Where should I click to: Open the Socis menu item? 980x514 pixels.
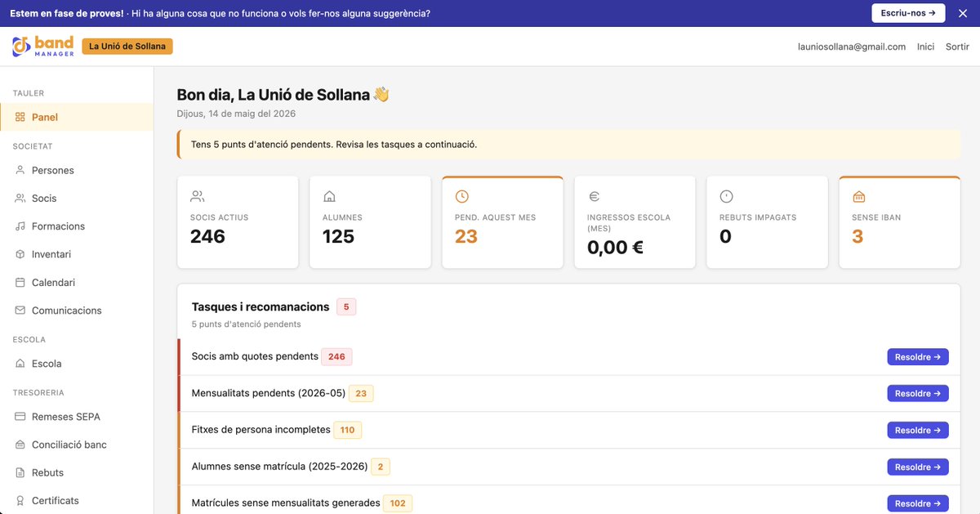pos(77,198)
